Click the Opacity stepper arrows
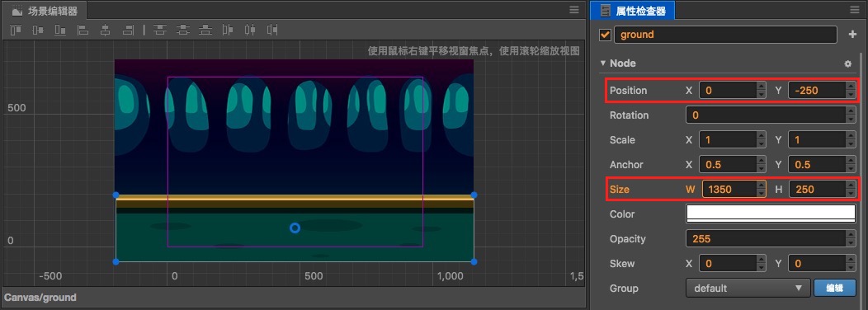Image resolution: width=868 pixels, height=310 pixels. tap(851, 238)
